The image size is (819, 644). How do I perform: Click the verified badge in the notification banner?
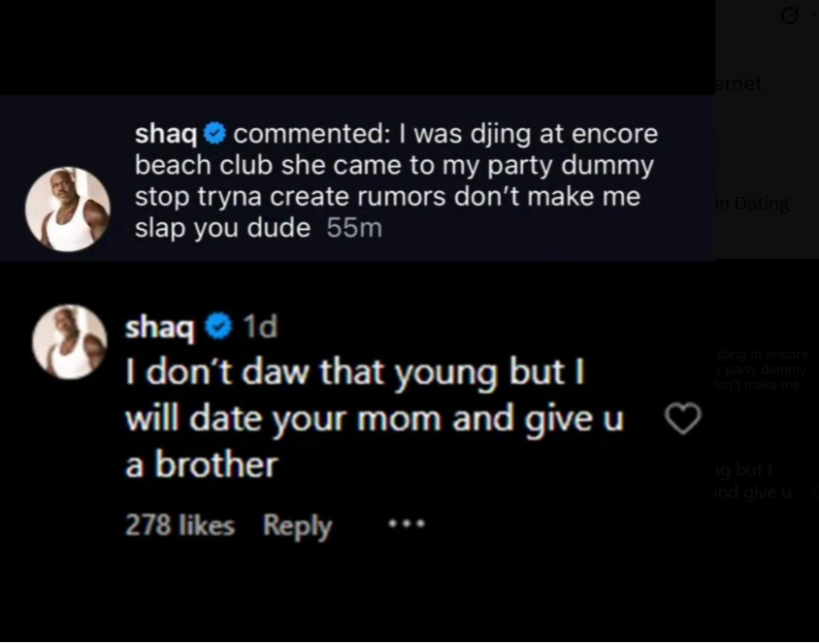(x=216, y=134)
